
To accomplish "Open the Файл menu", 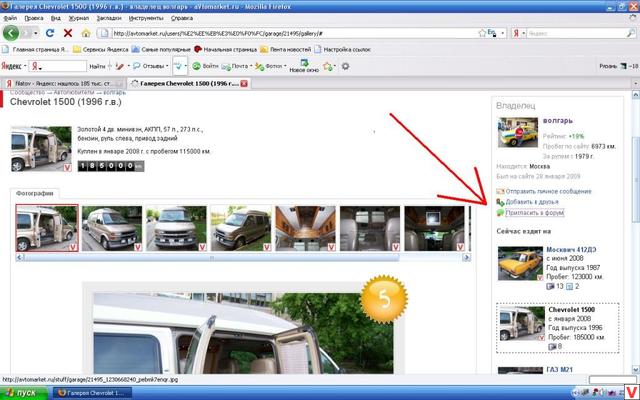I will tap(10, 18).
